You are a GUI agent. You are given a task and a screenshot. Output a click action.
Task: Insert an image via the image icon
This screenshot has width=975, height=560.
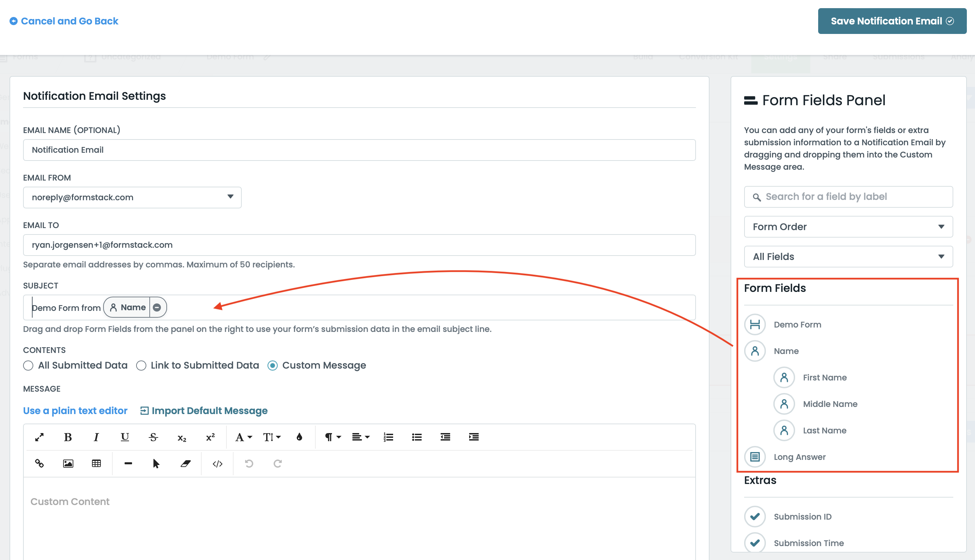[x=68, y=464]
